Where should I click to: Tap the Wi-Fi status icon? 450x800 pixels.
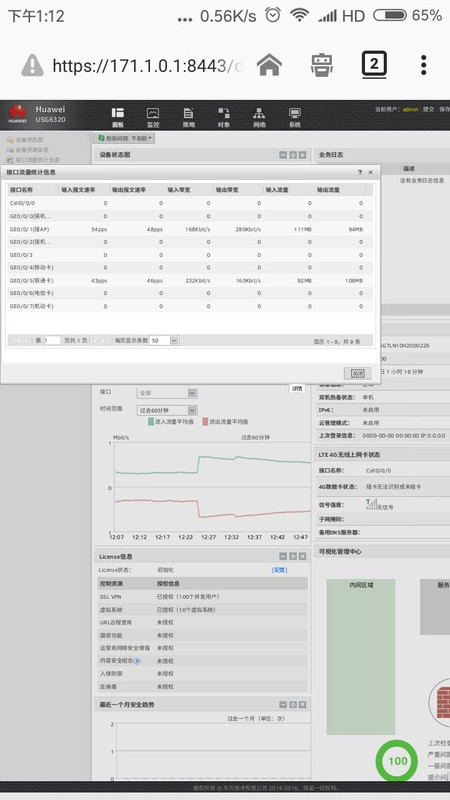299,15
